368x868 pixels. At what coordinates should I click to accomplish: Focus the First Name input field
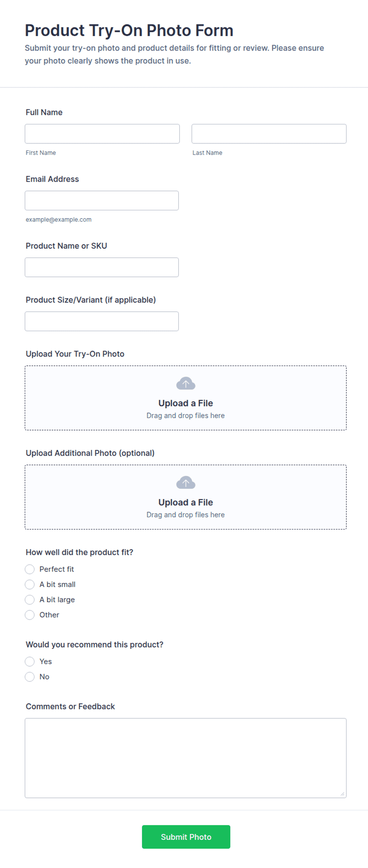(x=102, y=134)
